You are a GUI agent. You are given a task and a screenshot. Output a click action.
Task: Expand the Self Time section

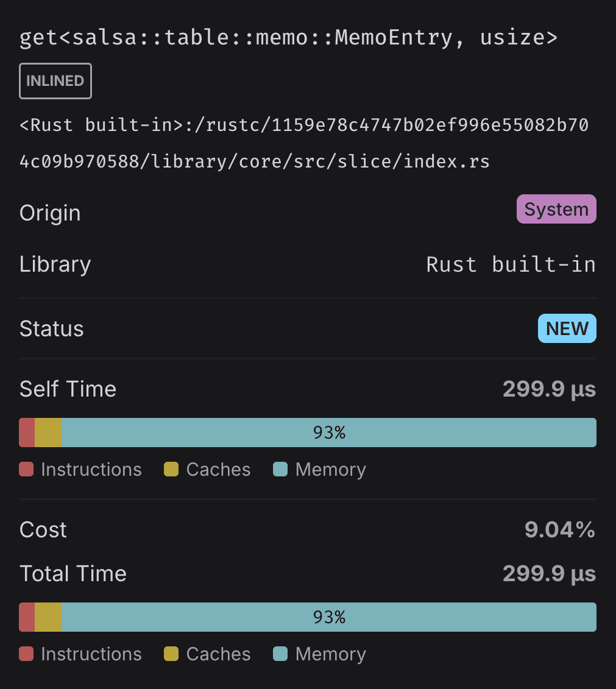click(x=68, y=389)
